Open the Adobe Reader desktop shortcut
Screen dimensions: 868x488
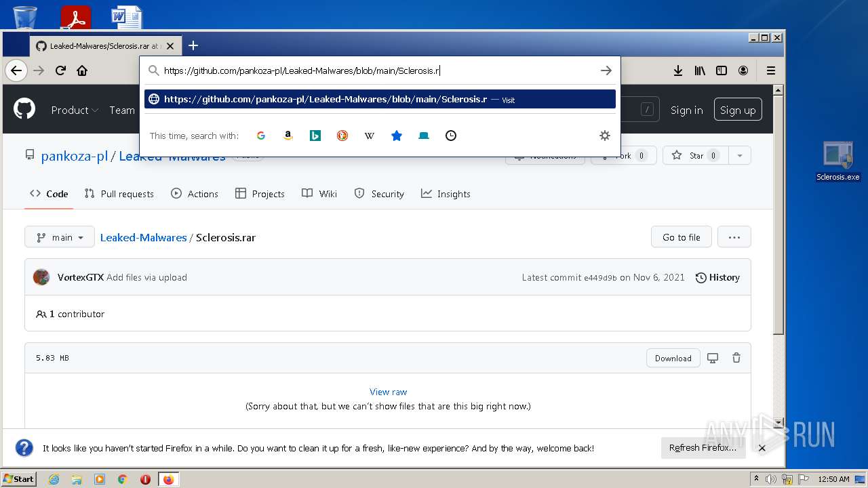click(75, 17)
